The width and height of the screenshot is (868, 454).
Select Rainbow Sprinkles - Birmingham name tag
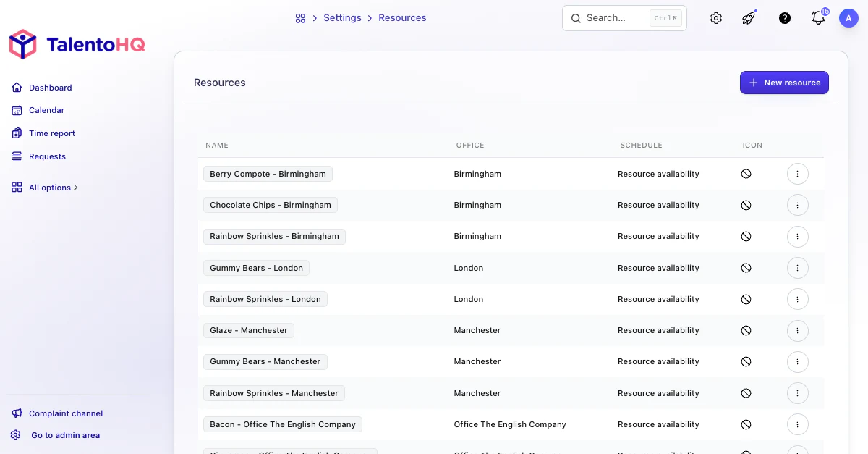point(274,236)
